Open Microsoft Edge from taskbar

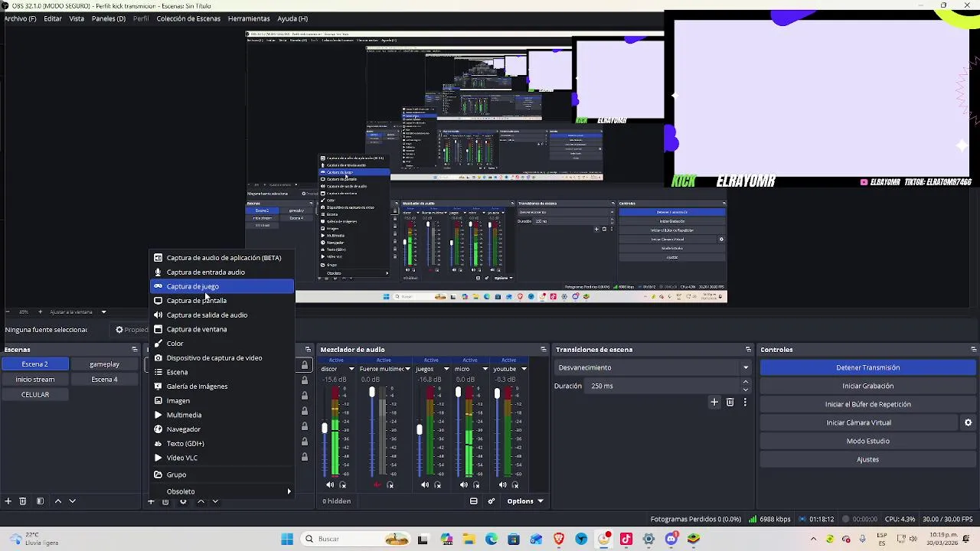click(x=491, y=539)
